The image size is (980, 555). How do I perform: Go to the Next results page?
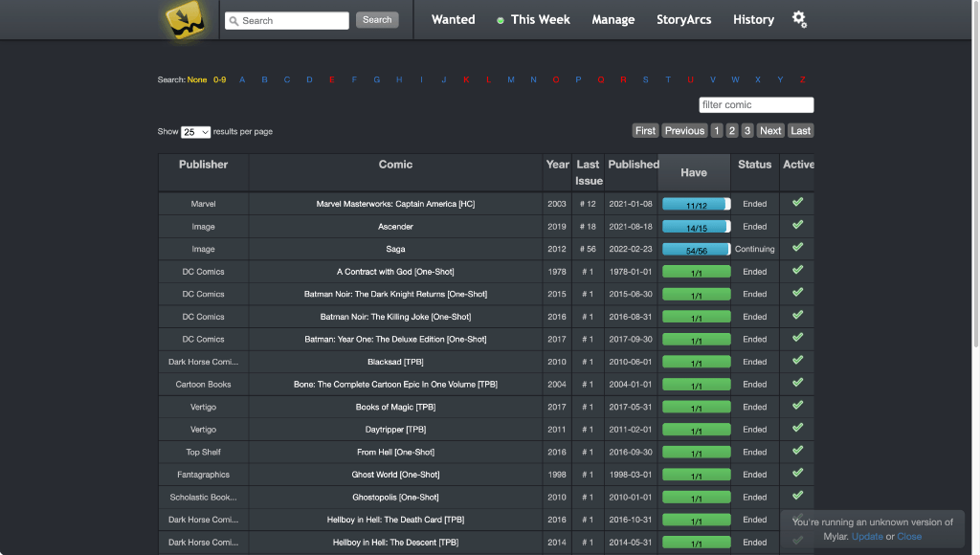770,131
